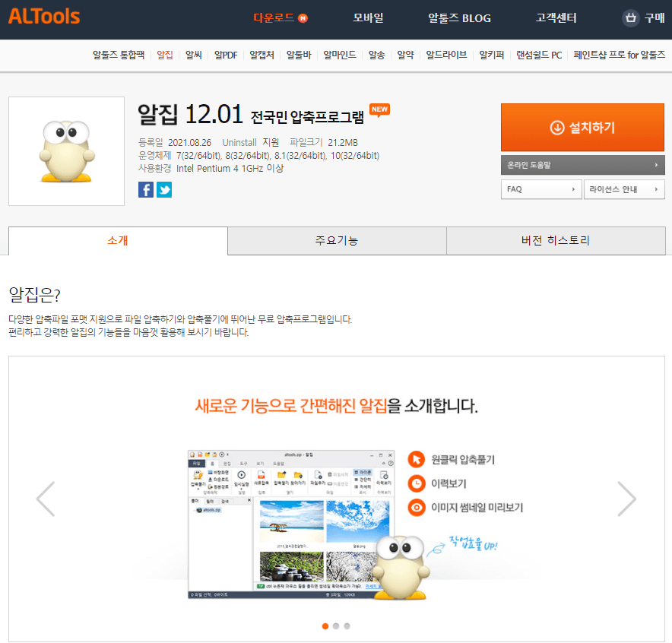Click the N badge beside 다운로드
The height and width of the screenshot is (643, 672).
303,18
